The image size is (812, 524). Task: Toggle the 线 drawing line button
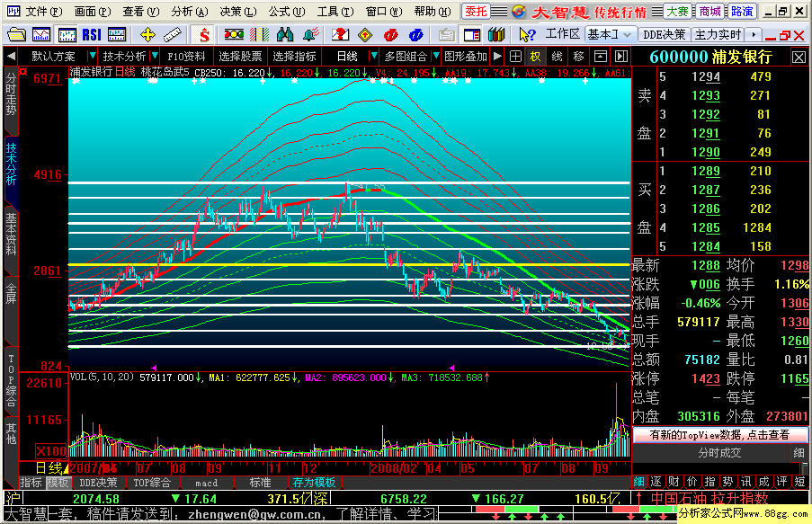point(558,56)
